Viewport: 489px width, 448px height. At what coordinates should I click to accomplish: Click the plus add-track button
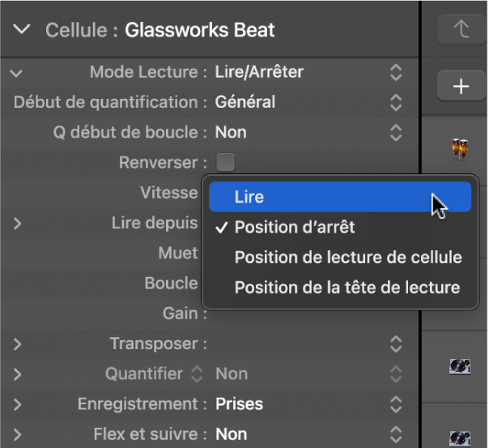tap(461, 86)
